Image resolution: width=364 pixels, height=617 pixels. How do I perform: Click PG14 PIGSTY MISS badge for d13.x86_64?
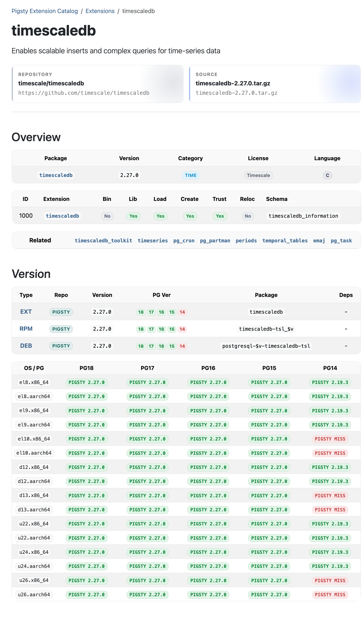pyautogui.click(x=330, y=496)
